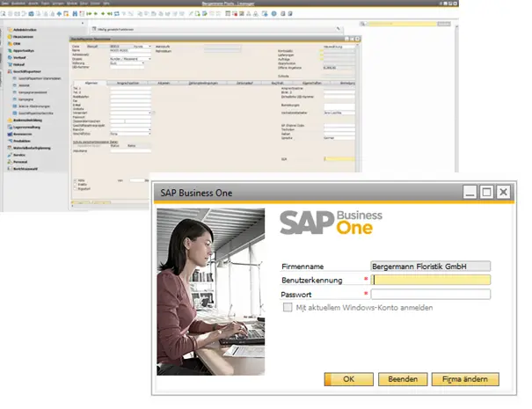532x409 pixels.
Task: Click the Beenden button
Action: coord(403,379)
